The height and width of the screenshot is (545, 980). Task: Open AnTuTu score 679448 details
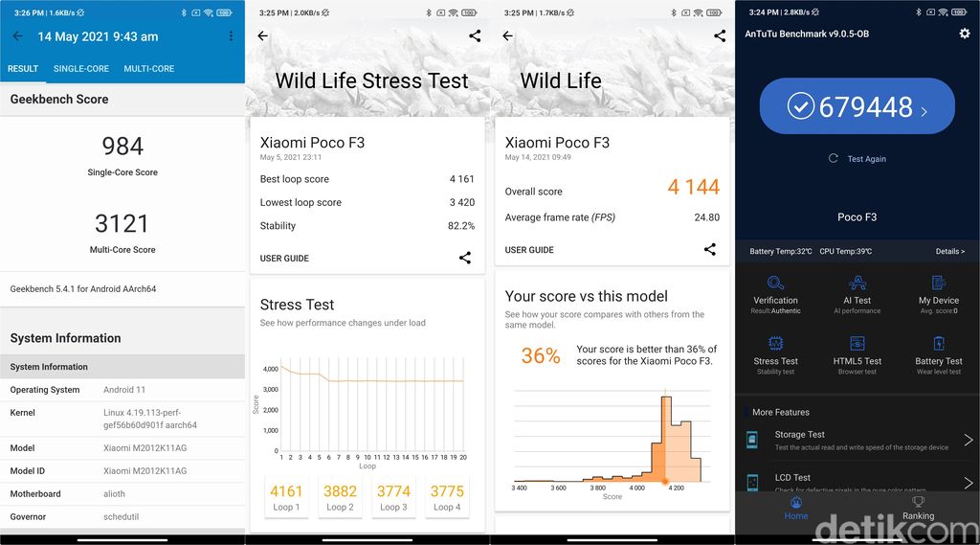pyautogui.click(x=857, y=106)
